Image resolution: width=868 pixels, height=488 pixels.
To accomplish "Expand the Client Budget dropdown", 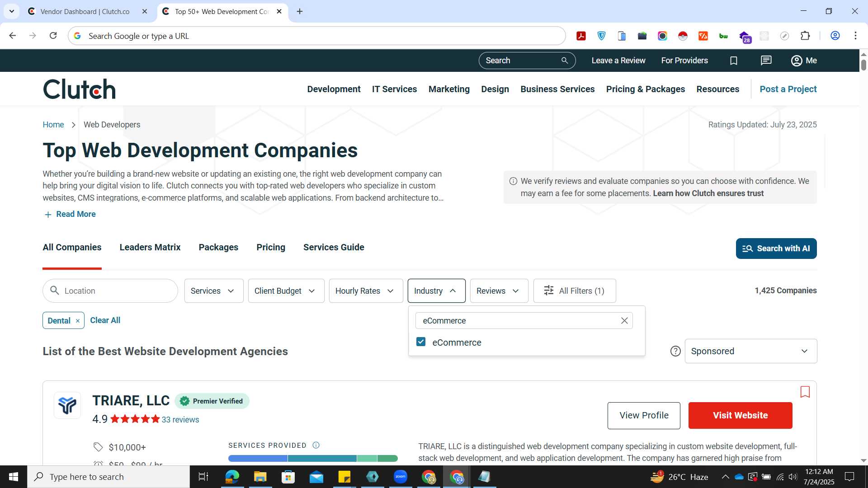I will click(286, 291).
